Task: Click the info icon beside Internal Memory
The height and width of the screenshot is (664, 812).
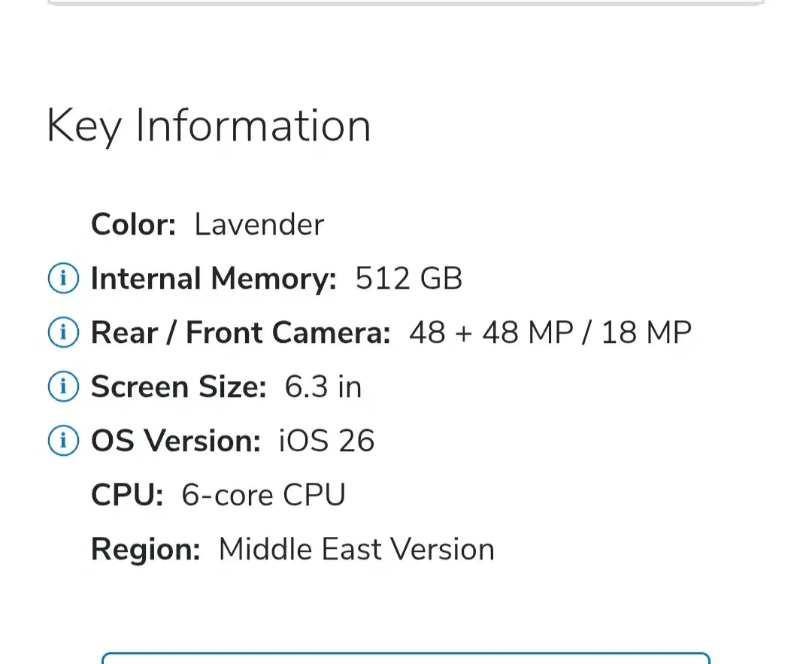Action: (x=63, y=279)
